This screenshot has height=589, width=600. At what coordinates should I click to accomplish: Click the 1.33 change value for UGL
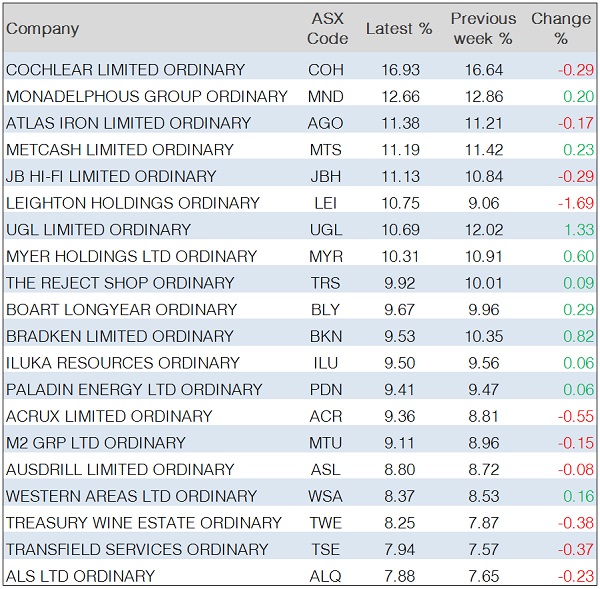pyautogui.click(x=576, y=230)
